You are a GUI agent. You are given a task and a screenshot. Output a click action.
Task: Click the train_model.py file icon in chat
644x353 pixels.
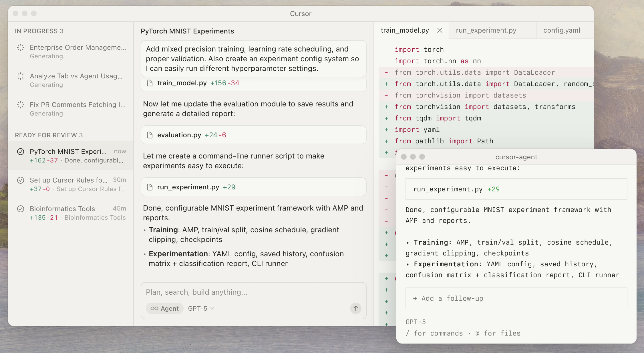[x=150, y=83]
